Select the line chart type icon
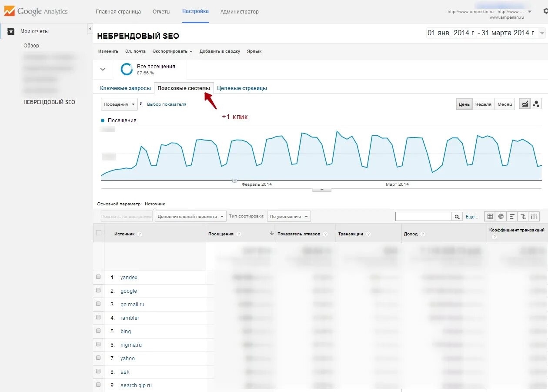The width and height of the screenshot is (548, 392). [x=525, y=104]
